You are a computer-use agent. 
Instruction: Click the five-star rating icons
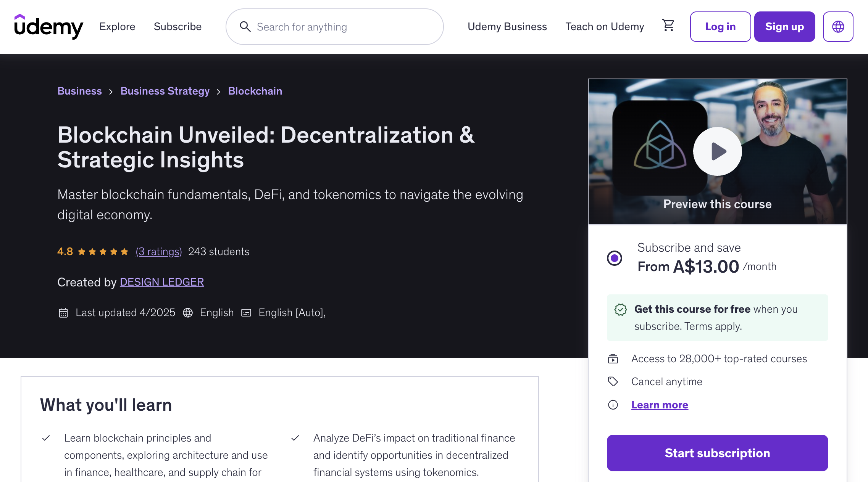click(x=103, y=252)
